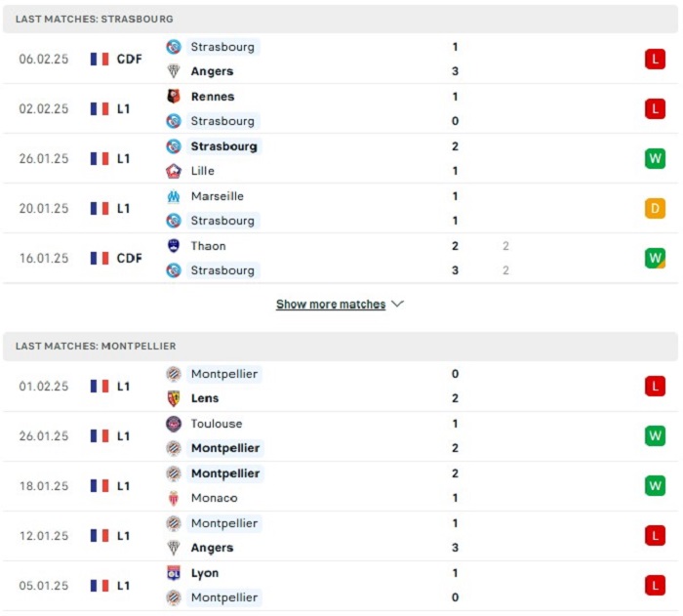Select the Thaon vs Strasbourg CDF match row
683x616 pixels.
pyautogui.click(x=341, y=258)
